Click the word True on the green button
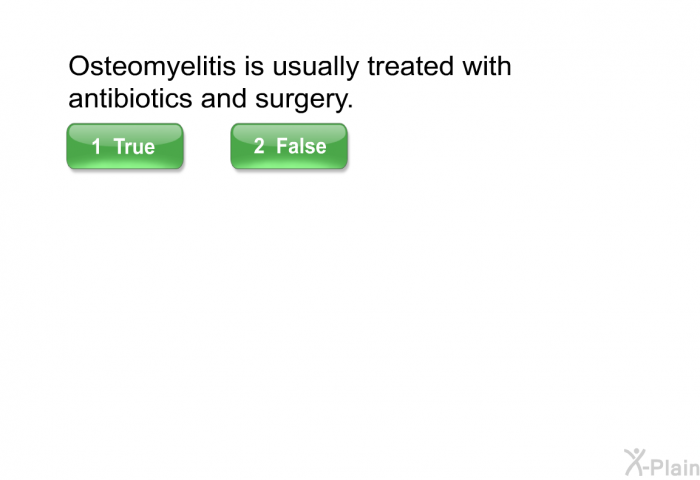 [134, 147]
